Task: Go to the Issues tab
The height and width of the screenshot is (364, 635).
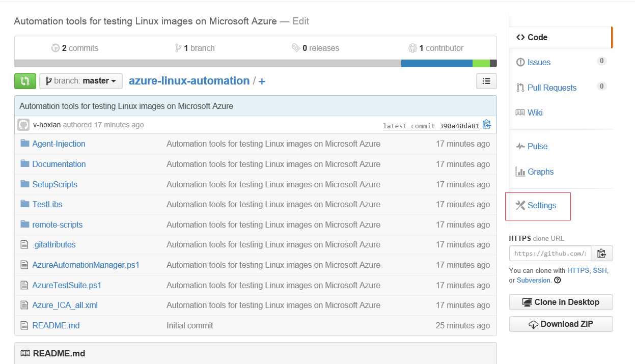Action: tap(539, 62)
